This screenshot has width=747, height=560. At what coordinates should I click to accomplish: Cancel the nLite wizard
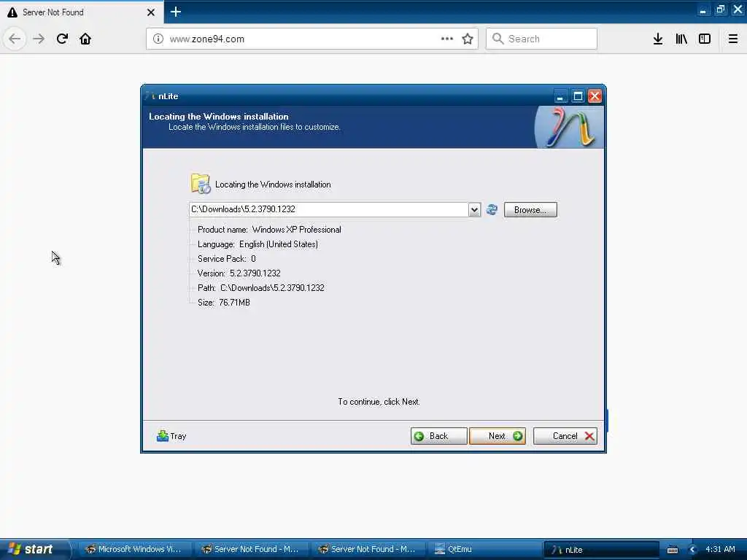tap(565, 436)
